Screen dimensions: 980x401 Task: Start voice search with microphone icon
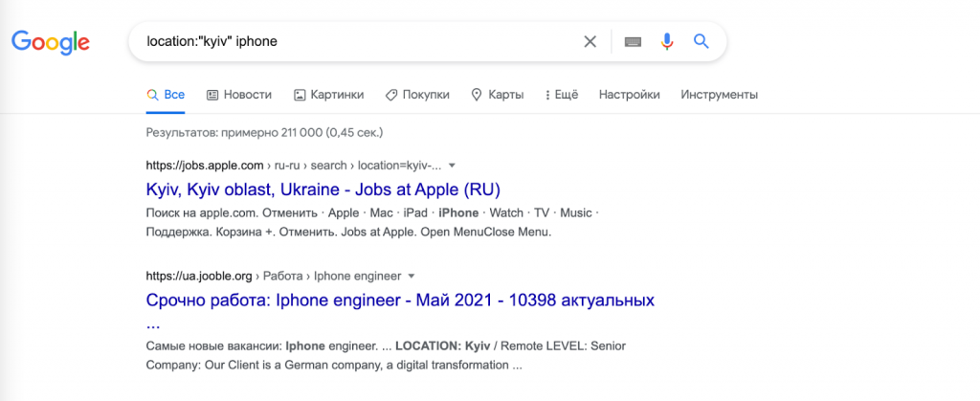click(667, 42)
